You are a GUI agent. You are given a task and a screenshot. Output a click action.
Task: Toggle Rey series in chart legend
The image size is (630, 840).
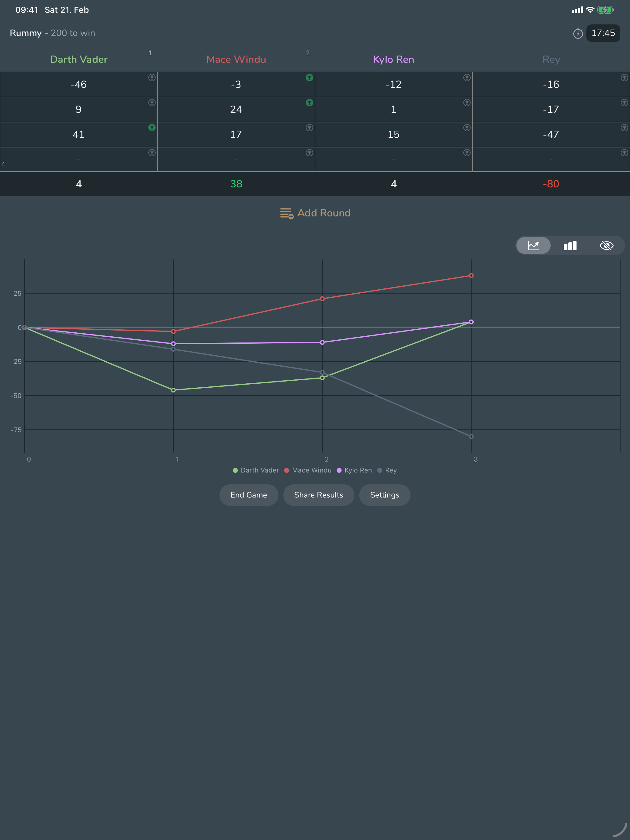click(x=387, y=470)
